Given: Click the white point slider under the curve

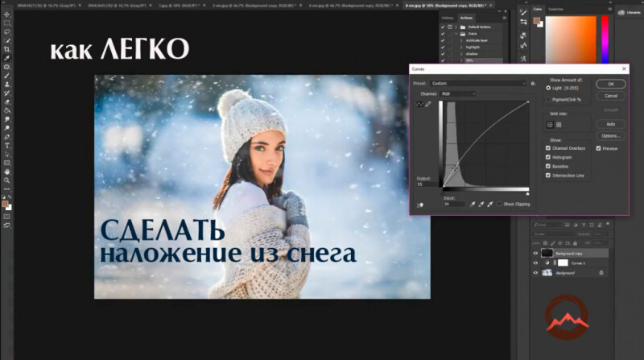Looking at the screenshot, I should (x=527, y=193).
